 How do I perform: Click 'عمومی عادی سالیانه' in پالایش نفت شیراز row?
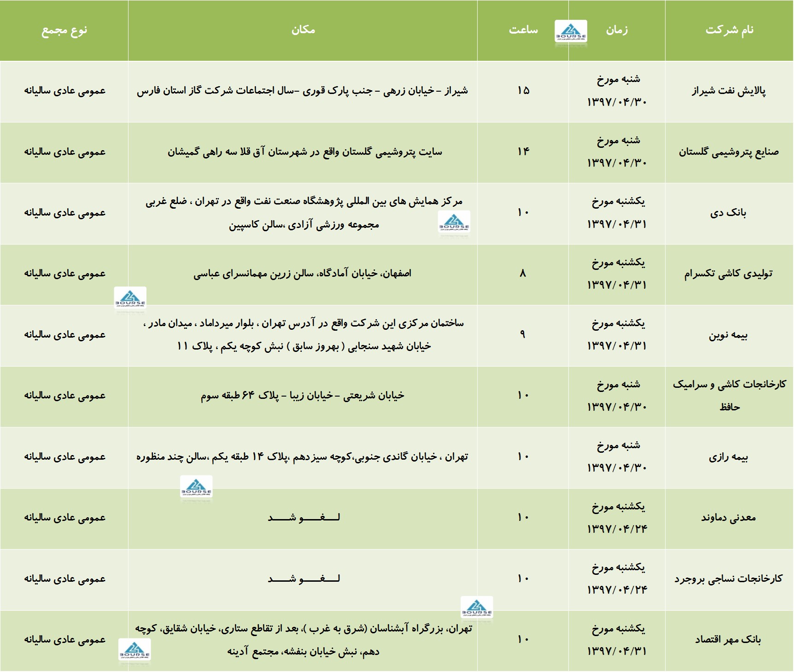click(x=64, y=91)
